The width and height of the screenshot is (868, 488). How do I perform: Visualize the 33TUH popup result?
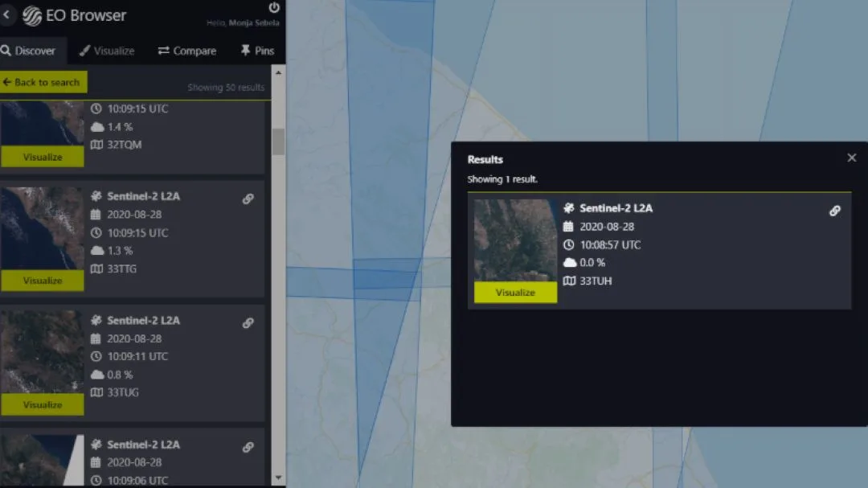[515, 293]
